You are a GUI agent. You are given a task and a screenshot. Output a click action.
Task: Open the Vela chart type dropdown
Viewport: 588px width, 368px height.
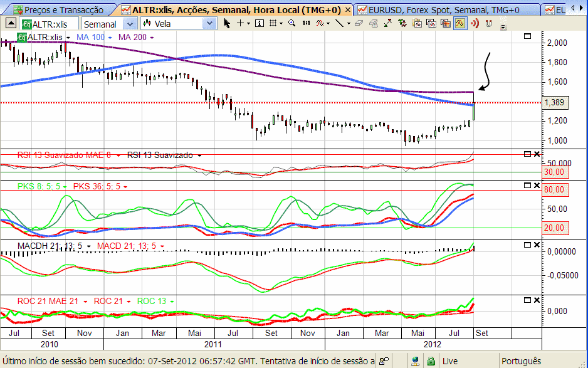(209, 24)
